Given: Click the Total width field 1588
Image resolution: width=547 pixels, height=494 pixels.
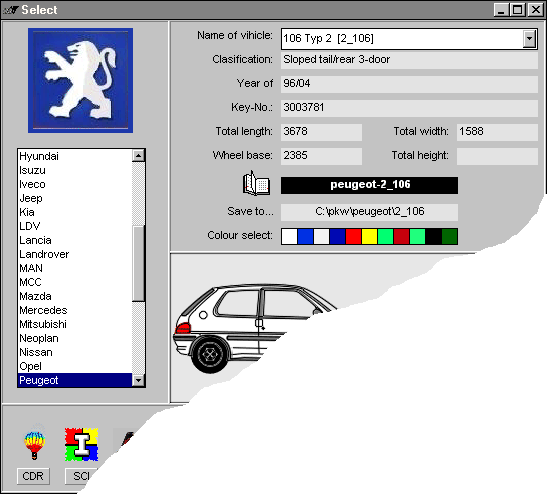Looking at the screenshot, I should [x=497, y=132].
